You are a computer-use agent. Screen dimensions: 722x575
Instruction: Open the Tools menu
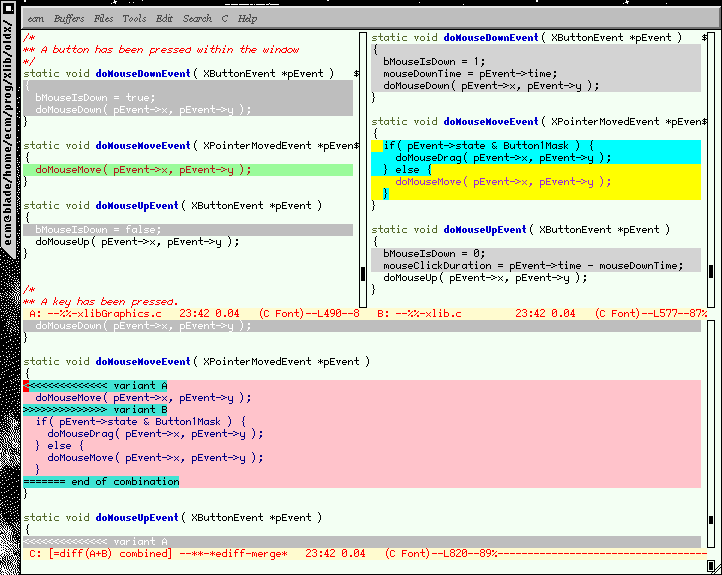pyautogui.click(x=134, y=18)
